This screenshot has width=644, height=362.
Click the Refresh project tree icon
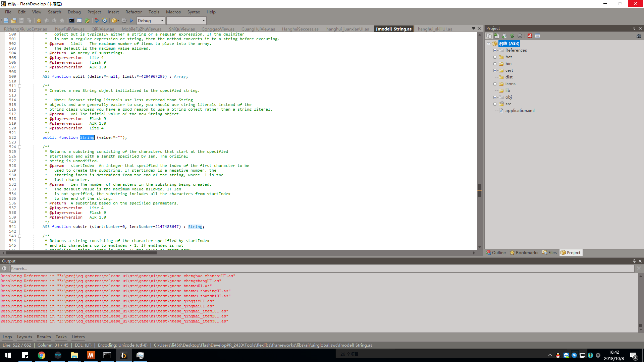512,36
